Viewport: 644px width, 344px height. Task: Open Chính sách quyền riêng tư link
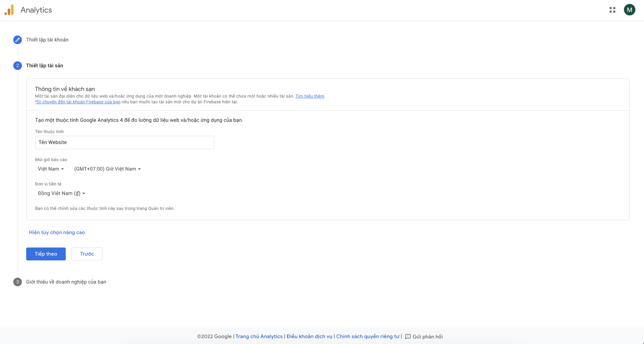click(367, 336)
